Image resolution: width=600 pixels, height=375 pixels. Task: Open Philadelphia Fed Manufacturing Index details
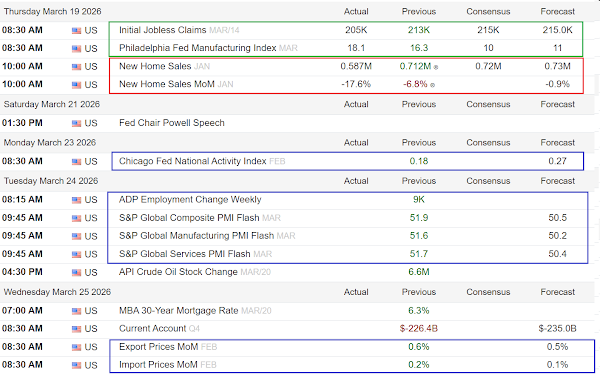pos(197,48)
